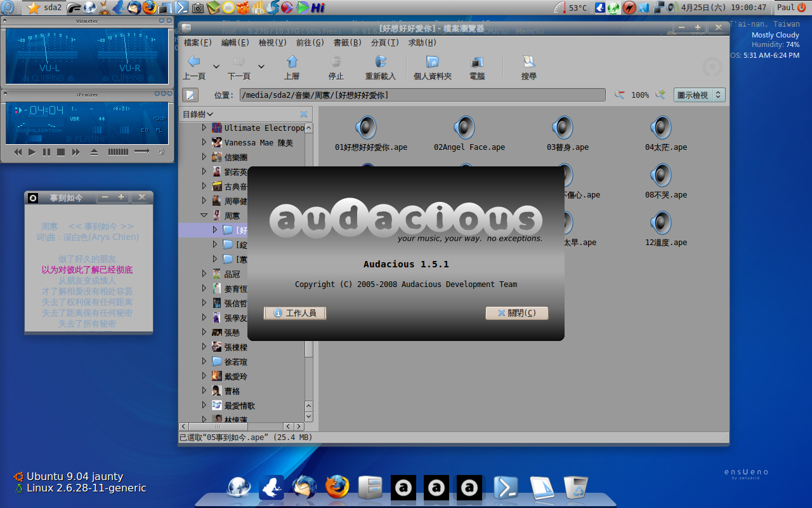Click the location path input field
812x508 pixels.
pyautogui.click(x=422, y=95)
